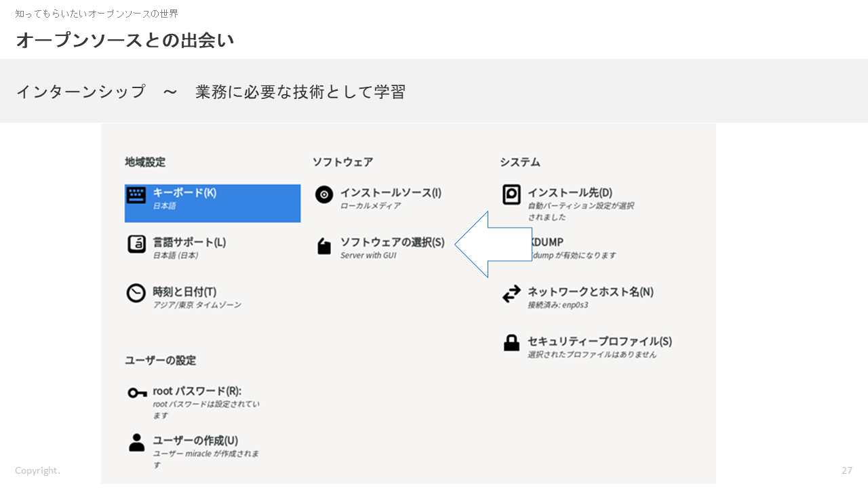Open 時刻と日付(T) label text
Screen dimensions: 868x488
pos(184,291)
